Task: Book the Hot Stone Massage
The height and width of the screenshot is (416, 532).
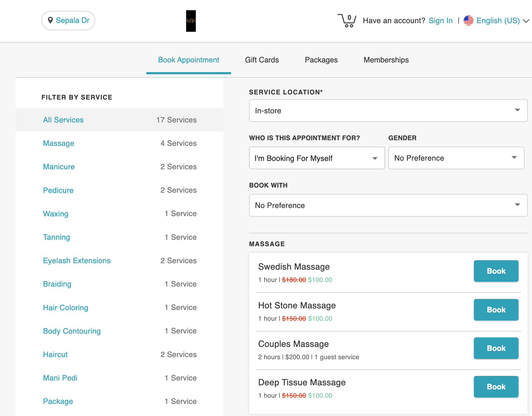Action: (496, 310)
